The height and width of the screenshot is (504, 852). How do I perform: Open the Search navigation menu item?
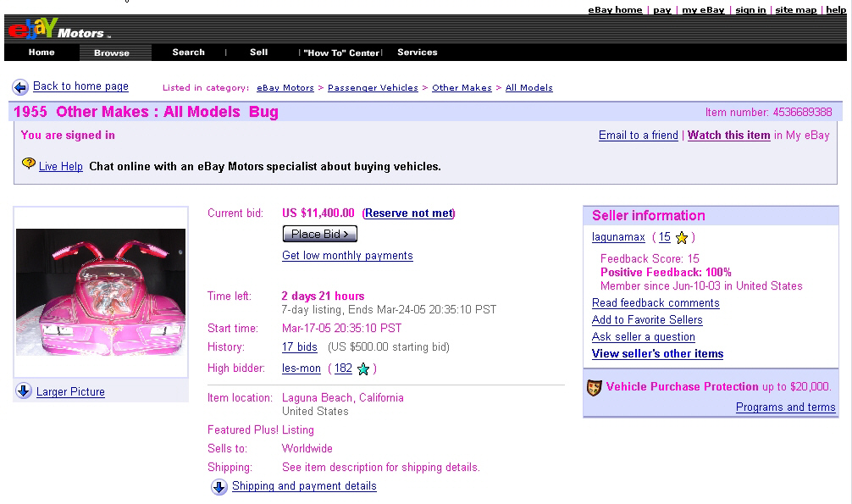tap(188, 53)
